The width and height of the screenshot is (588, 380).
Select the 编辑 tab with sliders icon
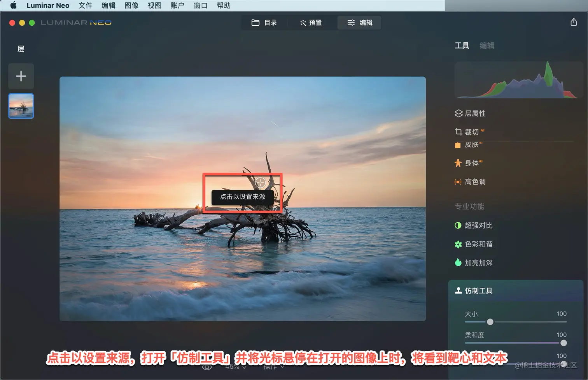(360, 23)
